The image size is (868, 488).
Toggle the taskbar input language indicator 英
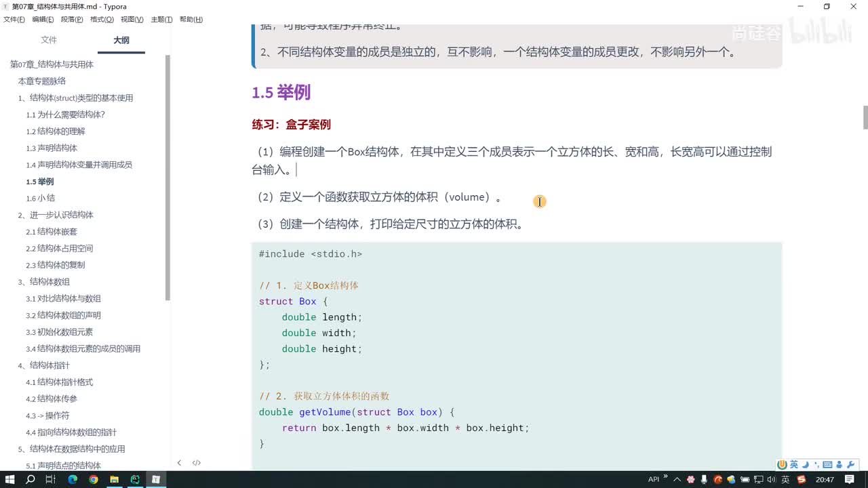(x=785, y=479)
